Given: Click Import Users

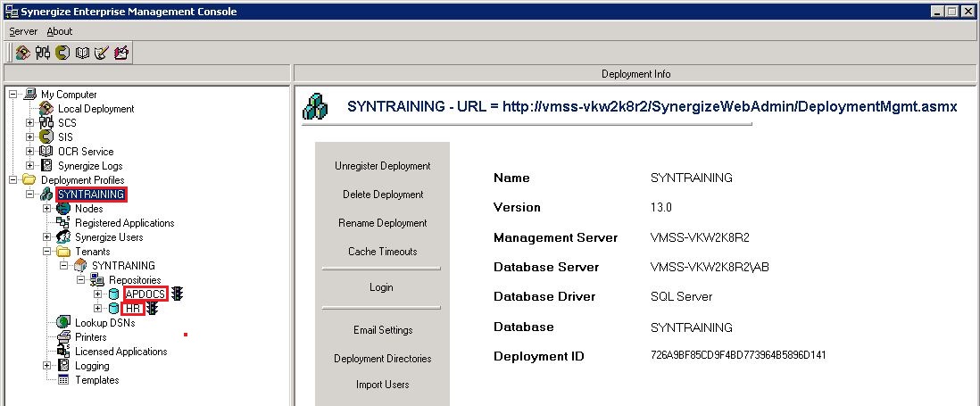Looking at the screenshot, I should pos(383,384).
